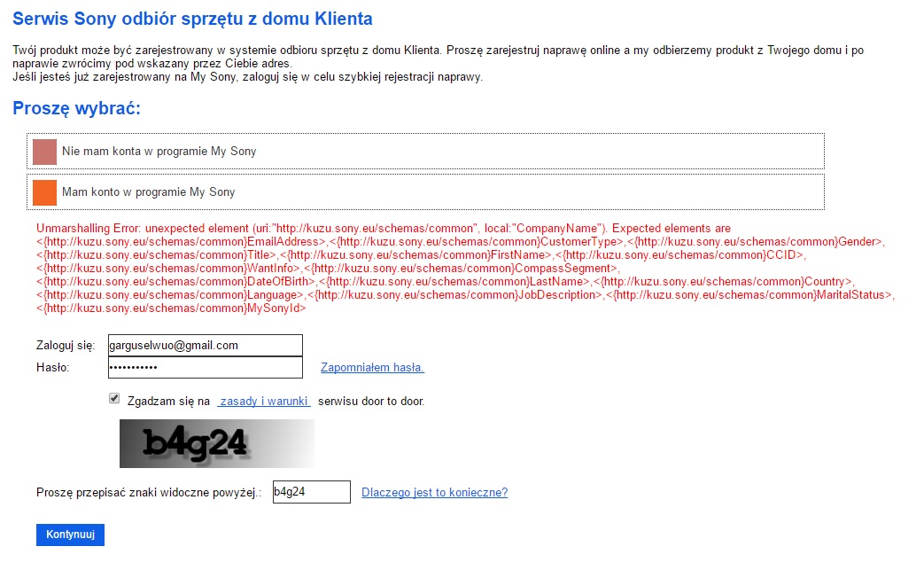Viewport: 924px width, 570px height.
Task: Click the 'Zaloguj się:' field label
Action: pyautogui.click(x=65, y=346)
